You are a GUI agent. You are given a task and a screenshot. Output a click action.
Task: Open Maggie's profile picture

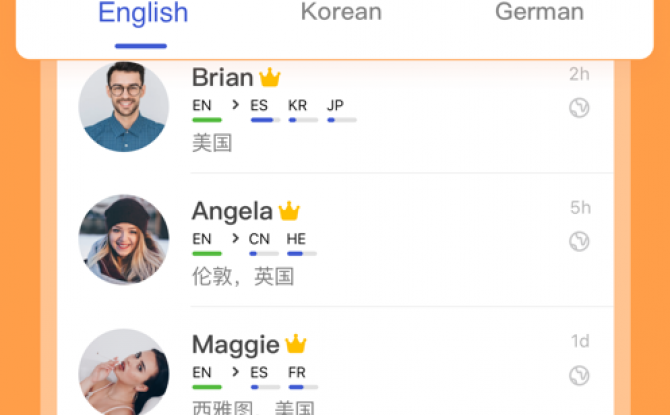coord(124,372)
